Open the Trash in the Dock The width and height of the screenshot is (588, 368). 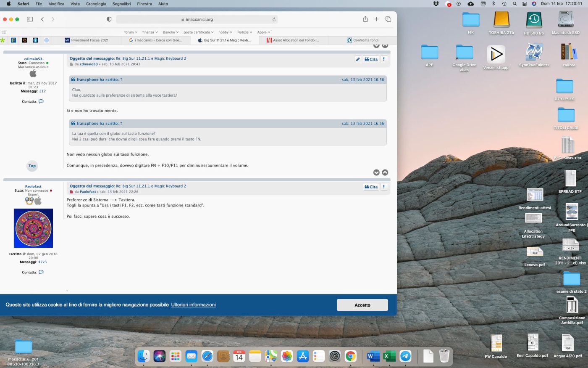444,356
